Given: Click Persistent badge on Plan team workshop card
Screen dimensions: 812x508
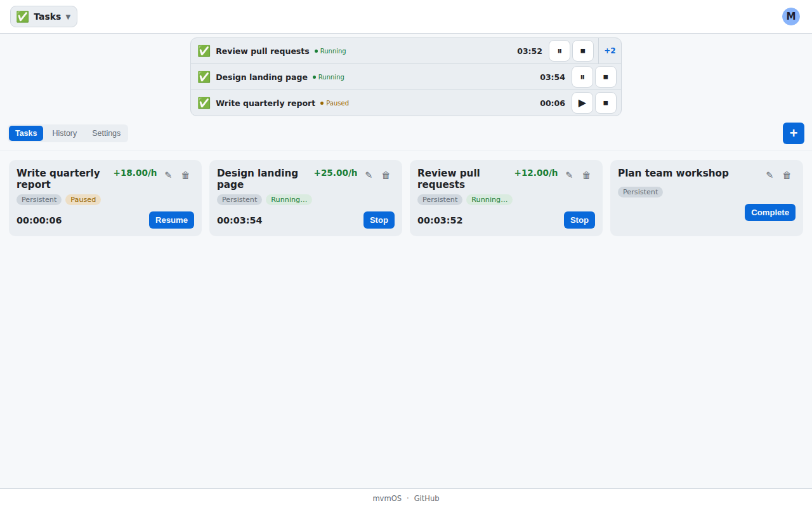Looking at the screenshot, I should pyautogui.click(x=640, y=192).
